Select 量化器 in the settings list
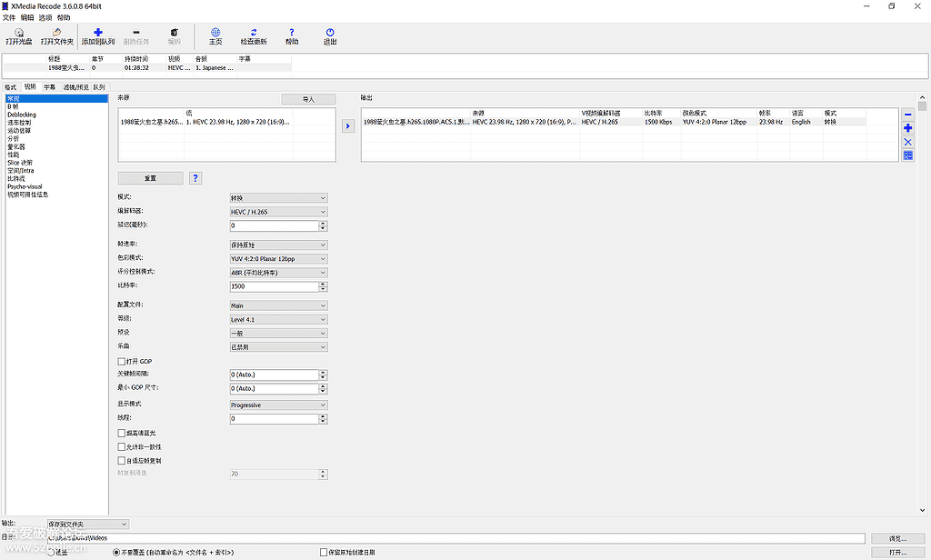Screen dimensions: 931x560 16,146
